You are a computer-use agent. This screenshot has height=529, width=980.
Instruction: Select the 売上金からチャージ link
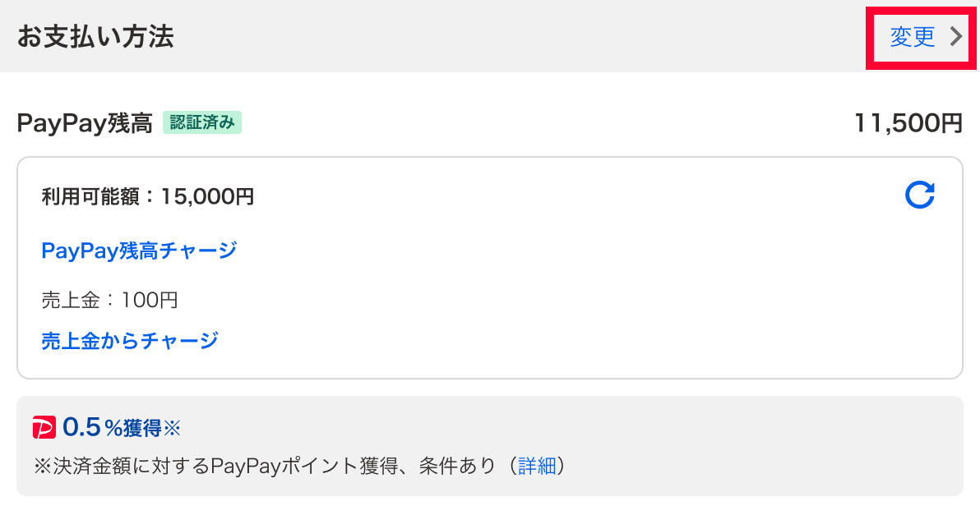(x=130, y=339)
